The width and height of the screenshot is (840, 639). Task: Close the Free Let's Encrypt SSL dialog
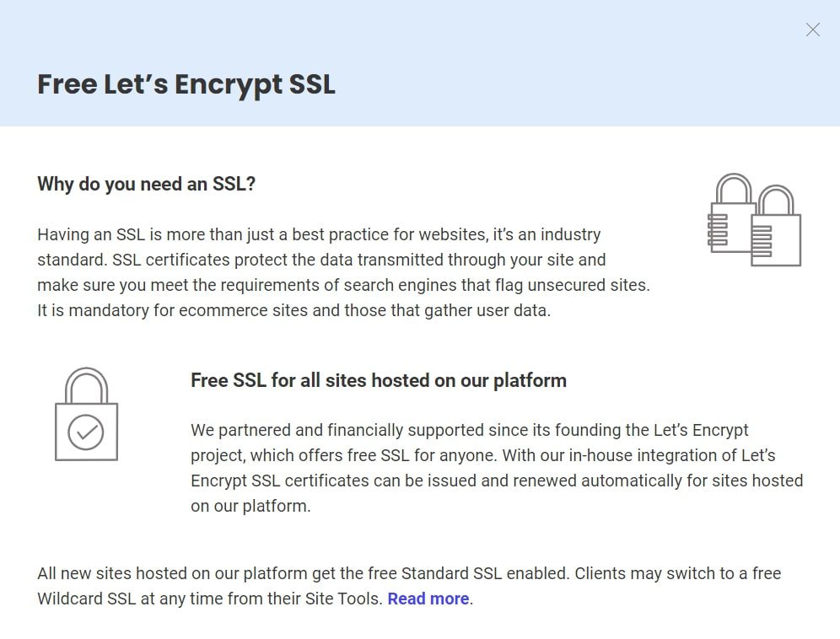(x=812, y=30)
